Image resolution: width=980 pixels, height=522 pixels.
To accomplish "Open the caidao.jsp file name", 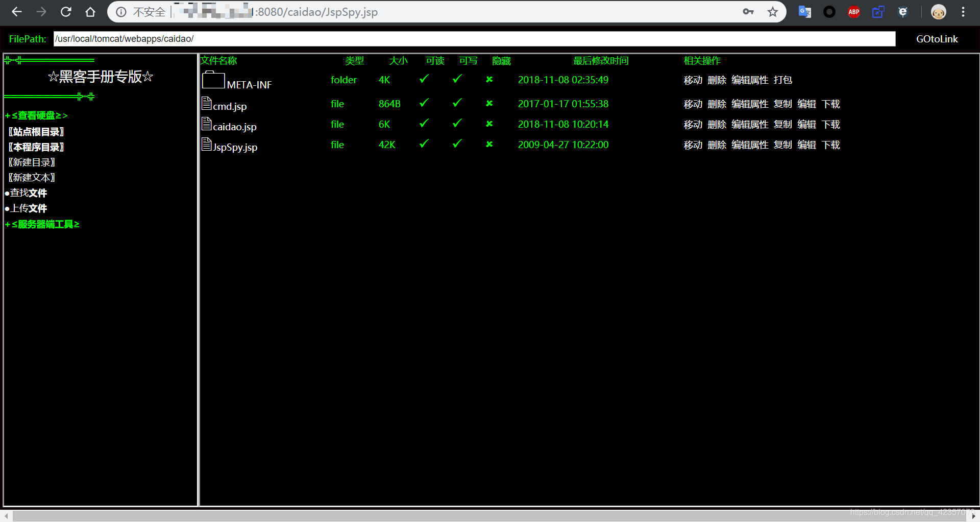I will point(235,127).
